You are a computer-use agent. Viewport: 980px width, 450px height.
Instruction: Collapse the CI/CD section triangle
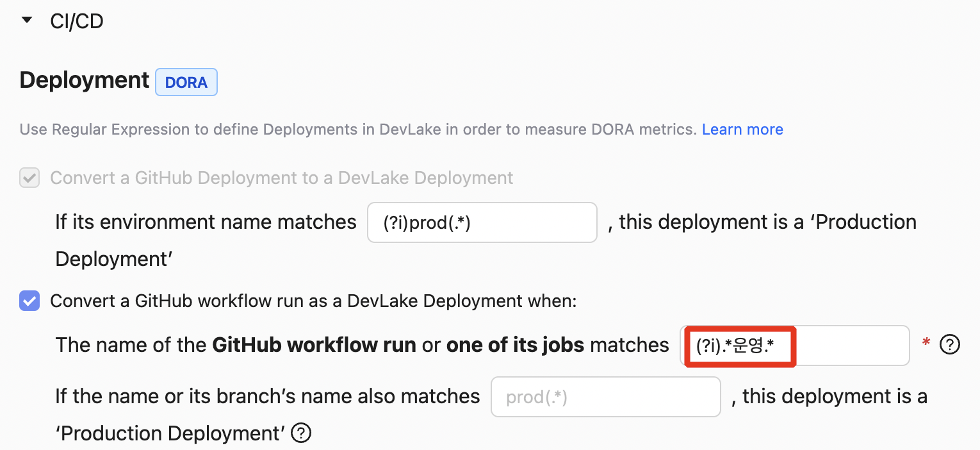point(26,21)
